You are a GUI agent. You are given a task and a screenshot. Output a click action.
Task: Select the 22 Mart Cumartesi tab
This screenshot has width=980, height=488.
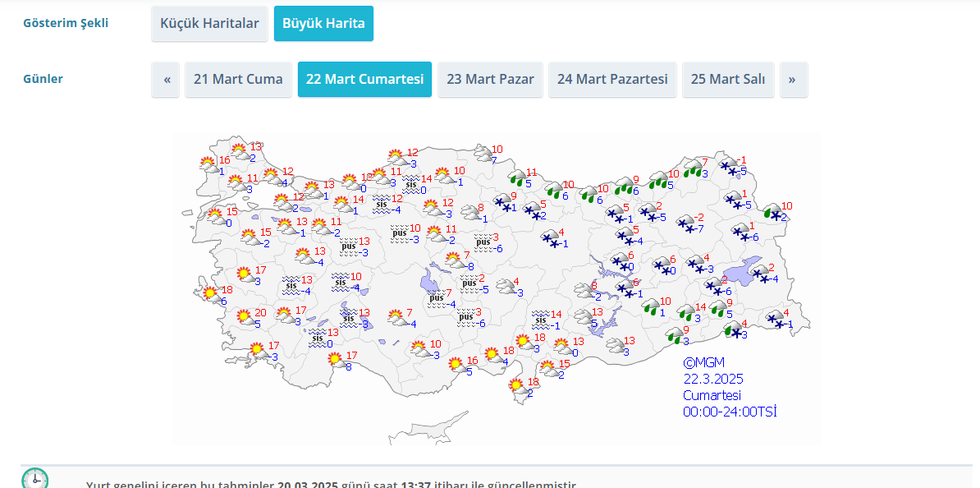[364, 80]
